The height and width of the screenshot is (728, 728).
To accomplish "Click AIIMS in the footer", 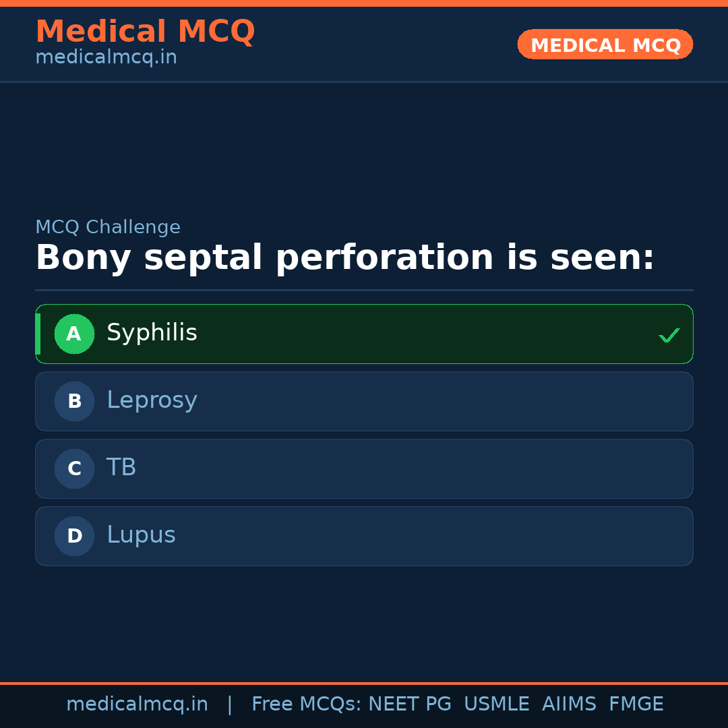I will (569, 704).
